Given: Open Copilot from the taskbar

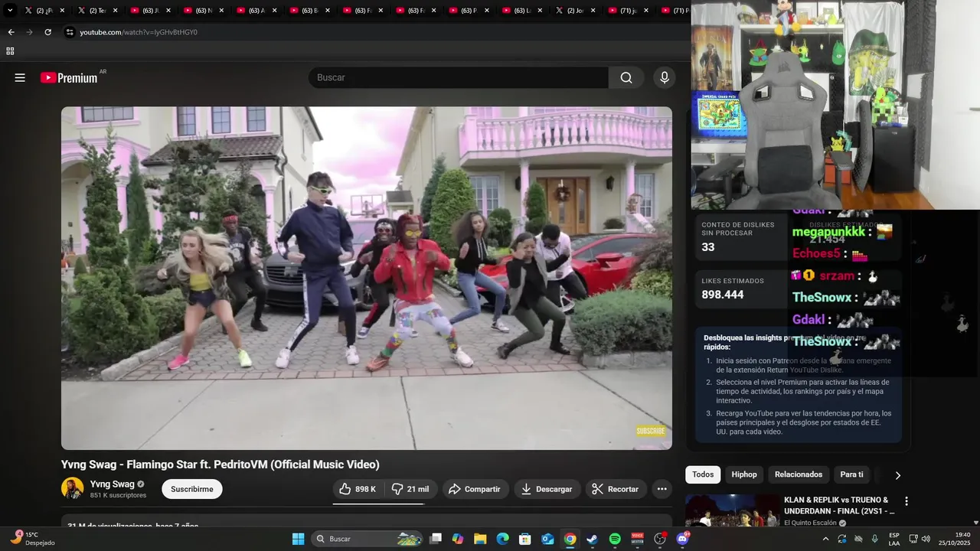Looking at the screenshot, I should [458, 539].
